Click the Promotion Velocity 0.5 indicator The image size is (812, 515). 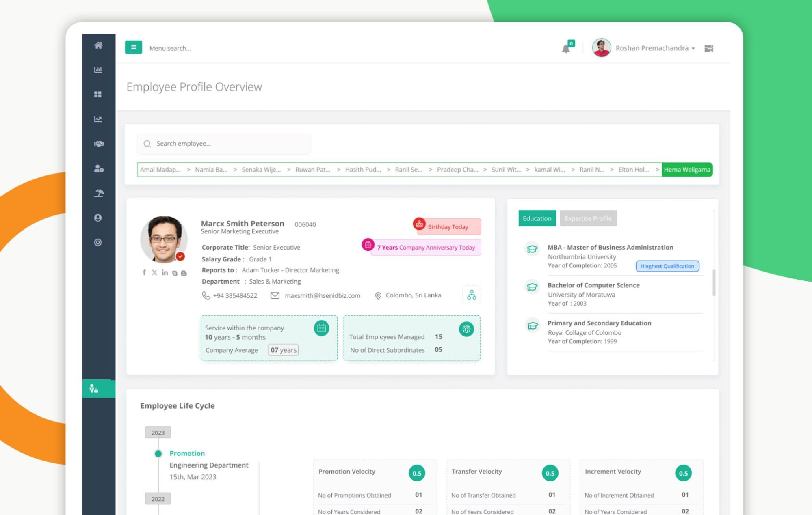(417, 473)
